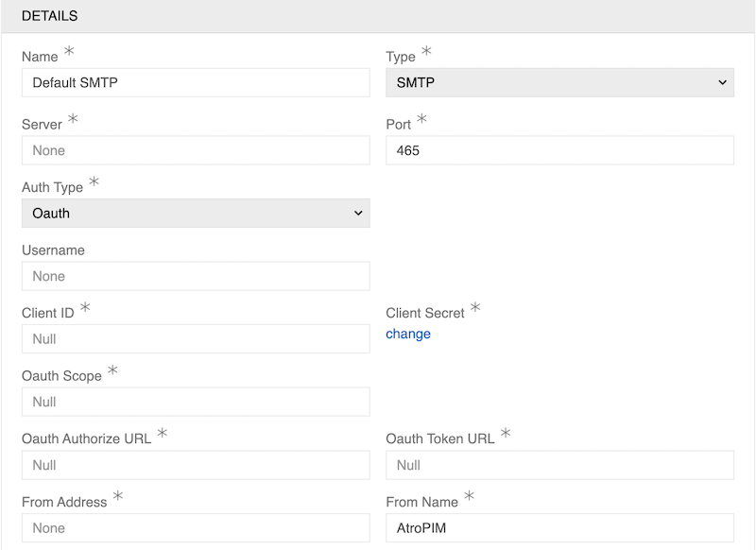This screenshot has height=550, width=756.
Task: Select the From Address field
Action: [196, 527]
